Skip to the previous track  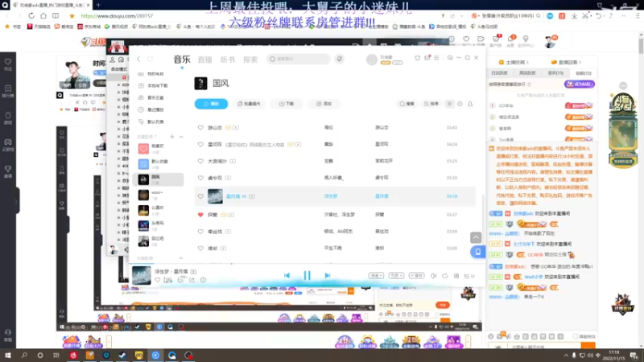coord(287,275)
